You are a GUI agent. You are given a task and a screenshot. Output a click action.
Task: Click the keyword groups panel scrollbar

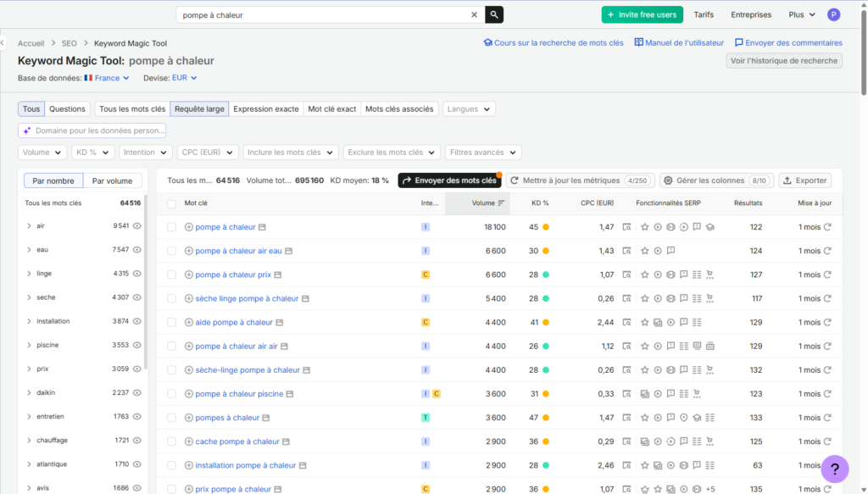[146, 282]
